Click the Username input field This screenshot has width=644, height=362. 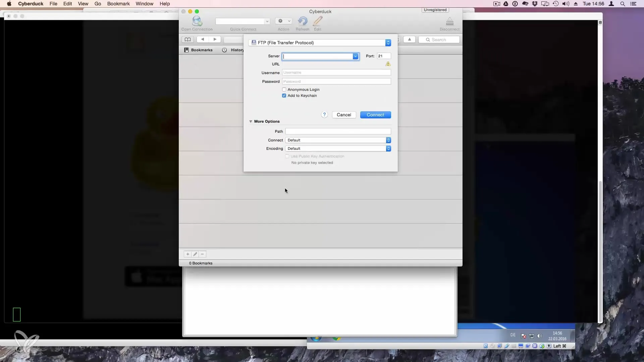point(336,72)
